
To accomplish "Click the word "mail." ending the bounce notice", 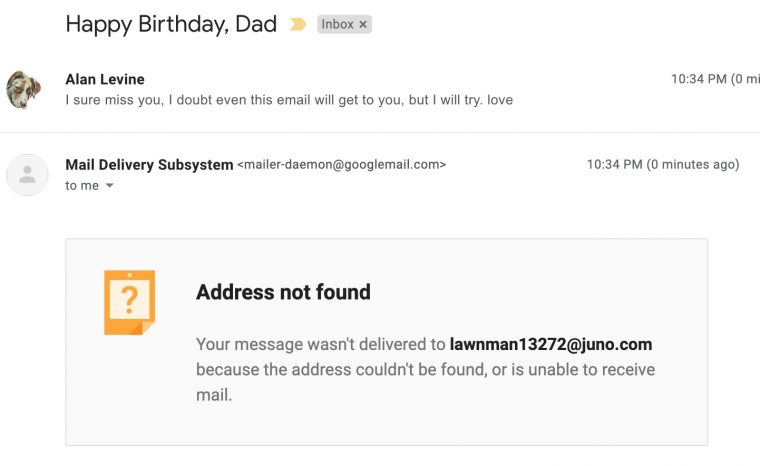I will 214,395.
